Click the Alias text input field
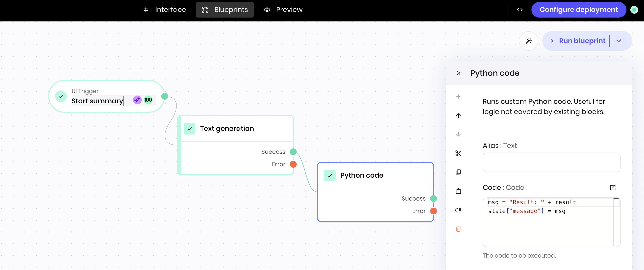The image size is (644, 270). pos(551,162)
